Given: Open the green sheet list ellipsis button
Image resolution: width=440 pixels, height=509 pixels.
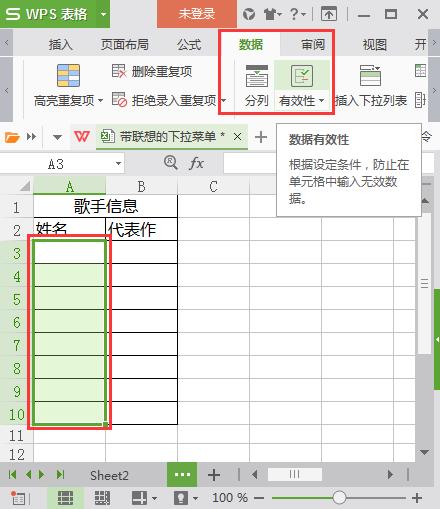Looking at the screenshot, I should pyautogui.click(x=182, y=474).
